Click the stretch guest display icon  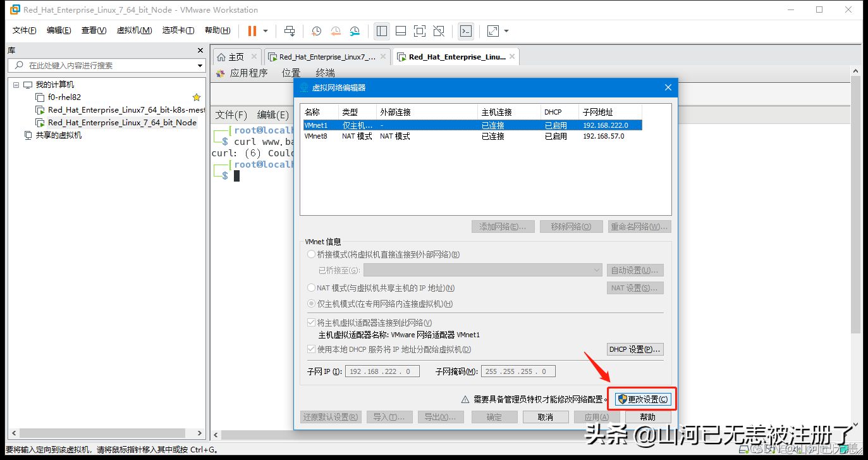tap(493, 30)
